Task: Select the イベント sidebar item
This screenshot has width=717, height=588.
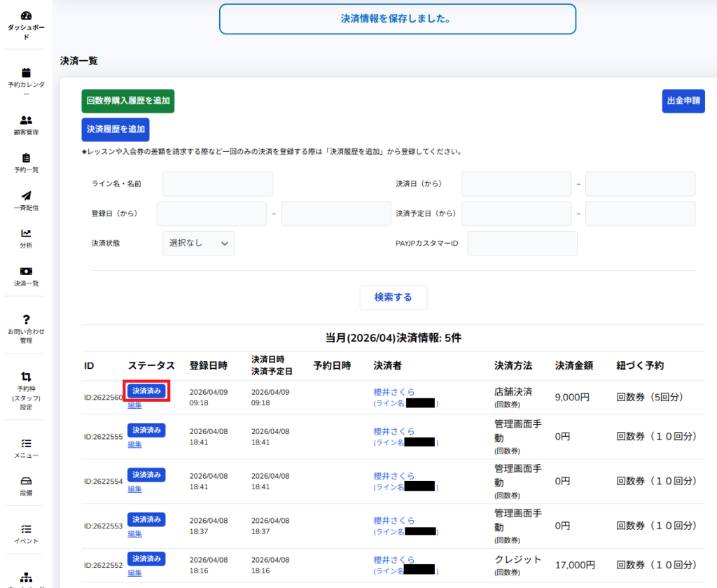Action: point(26,533)
